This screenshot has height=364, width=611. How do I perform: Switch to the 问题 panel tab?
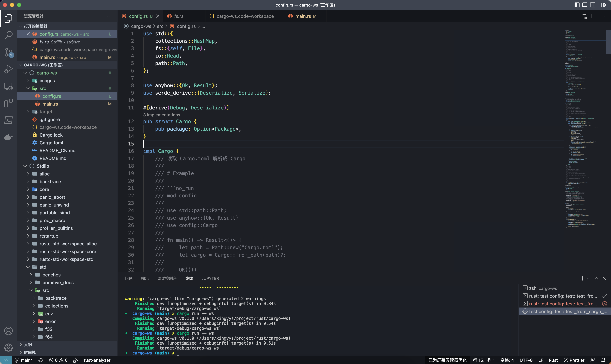(128, 278)
